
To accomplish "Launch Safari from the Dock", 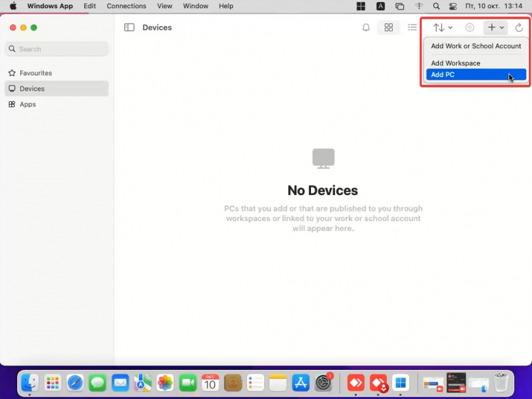I will click(75, 383).
